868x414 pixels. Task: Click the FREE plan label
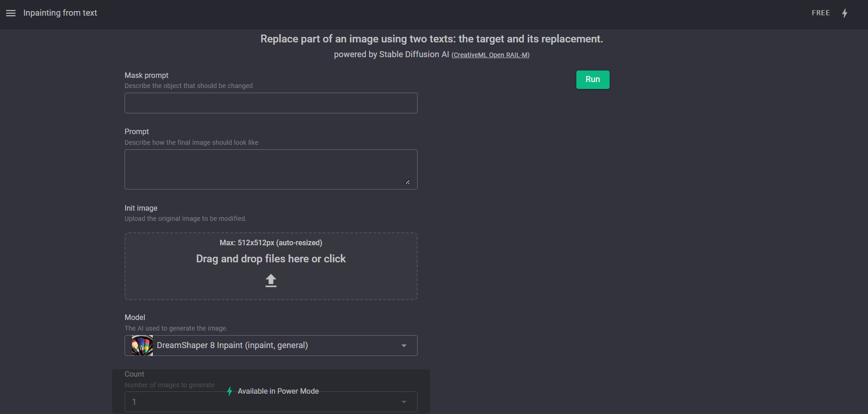[820, 13]
